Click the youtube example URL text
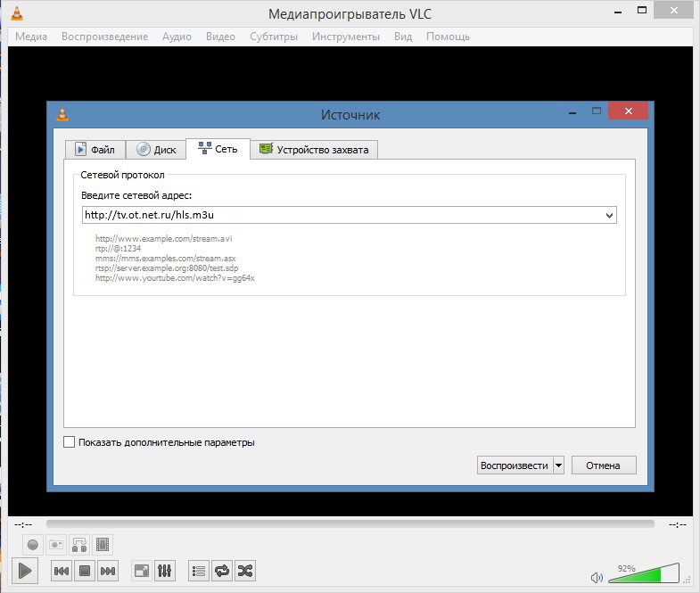 point(175,277)
